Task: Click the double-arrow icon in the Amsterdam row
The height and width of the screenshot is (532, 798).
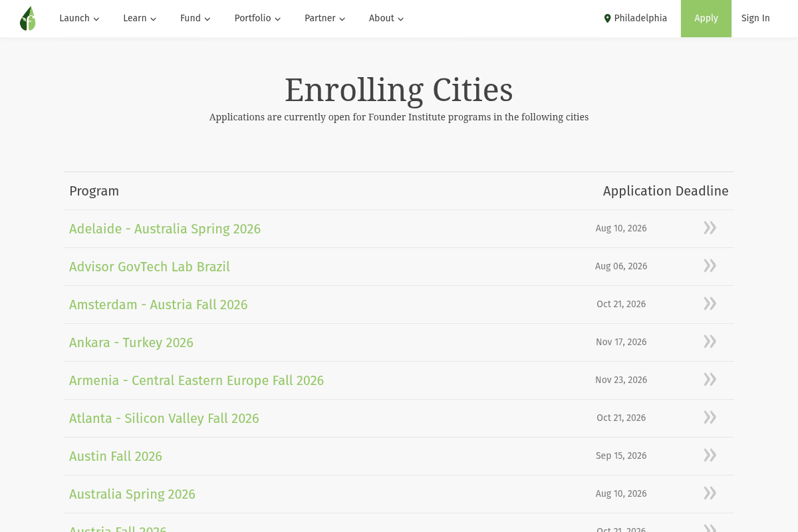Action: [710, 304]
